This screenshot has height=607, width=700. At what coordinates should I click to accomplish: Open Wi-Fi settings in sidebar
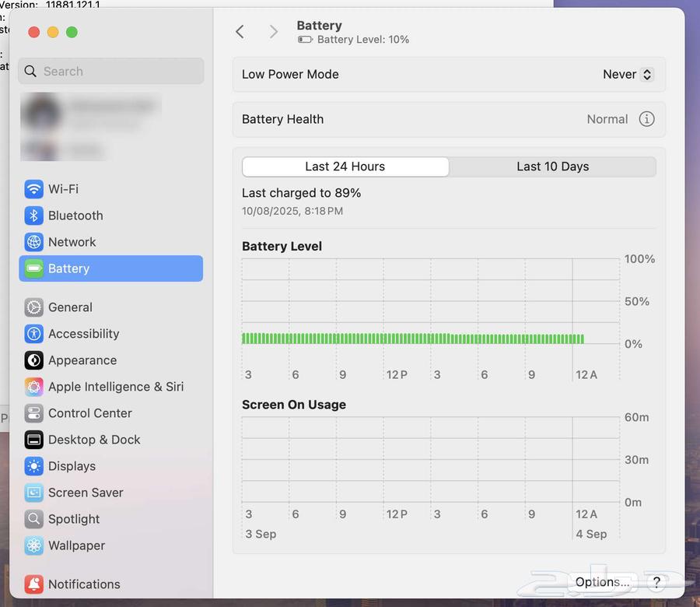pyautogui.click(x=62, y=189)
